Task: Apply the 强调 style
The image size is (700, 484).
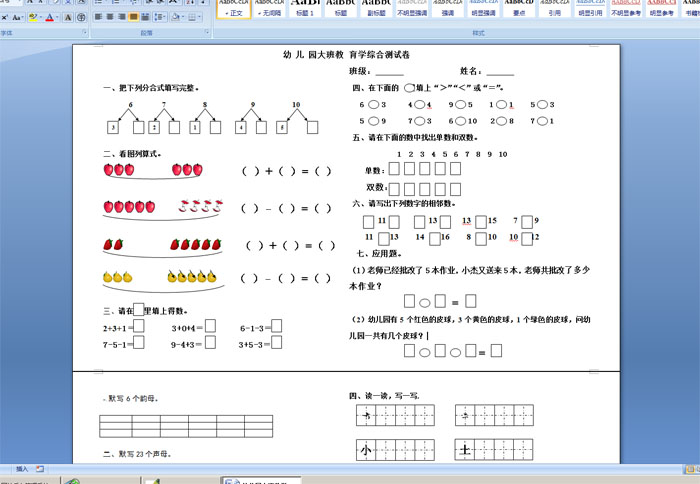Action: [x=448, y=8]
